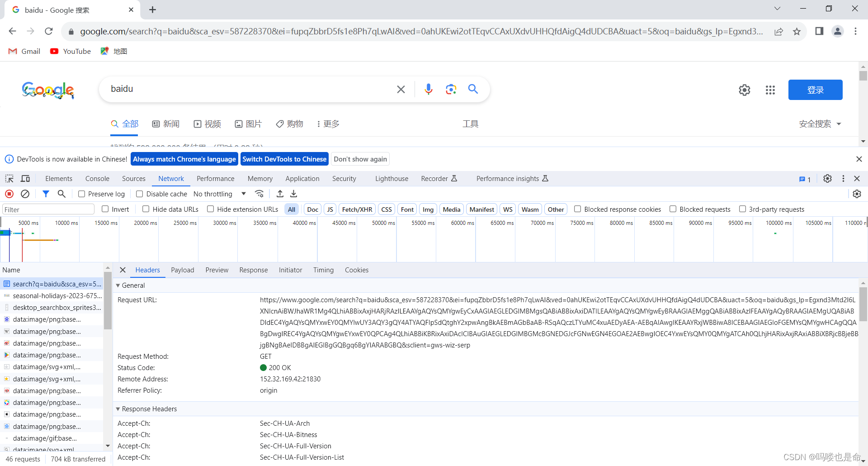Stop recording the network log
Image resolution: width=868 pixels, height=466 pixels.
(x=9, y=194)
